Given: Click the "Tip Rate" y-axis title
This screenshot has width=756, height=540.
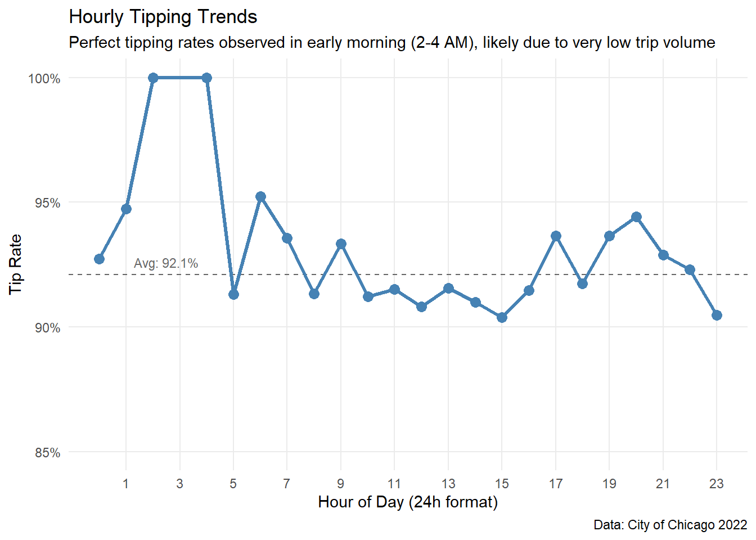Looking at the screenshot, I should pos(16,264).
